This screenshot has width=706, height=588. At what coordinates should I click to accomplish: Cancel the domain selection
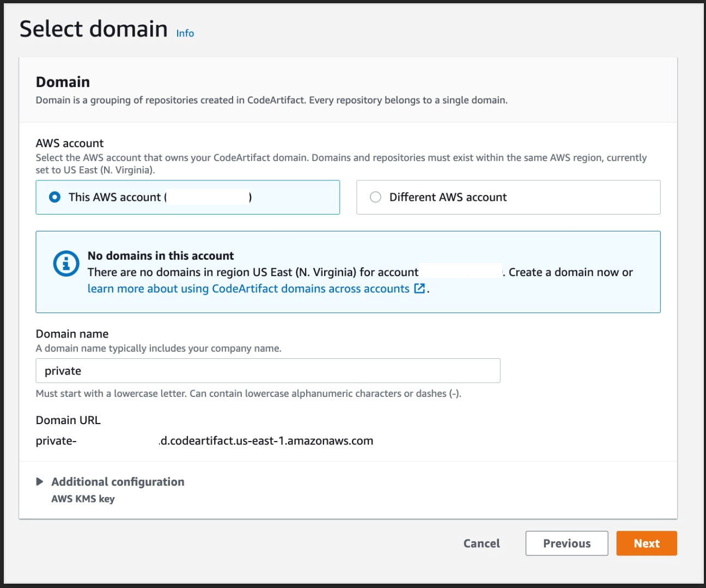click(481, 543)
